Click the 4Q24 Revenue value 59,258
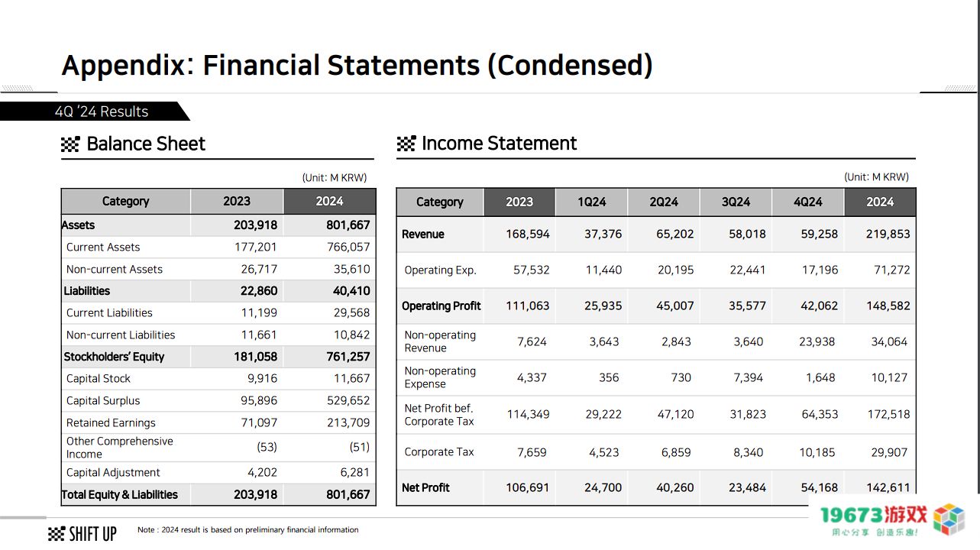The image size is (980, 550). 819,234
